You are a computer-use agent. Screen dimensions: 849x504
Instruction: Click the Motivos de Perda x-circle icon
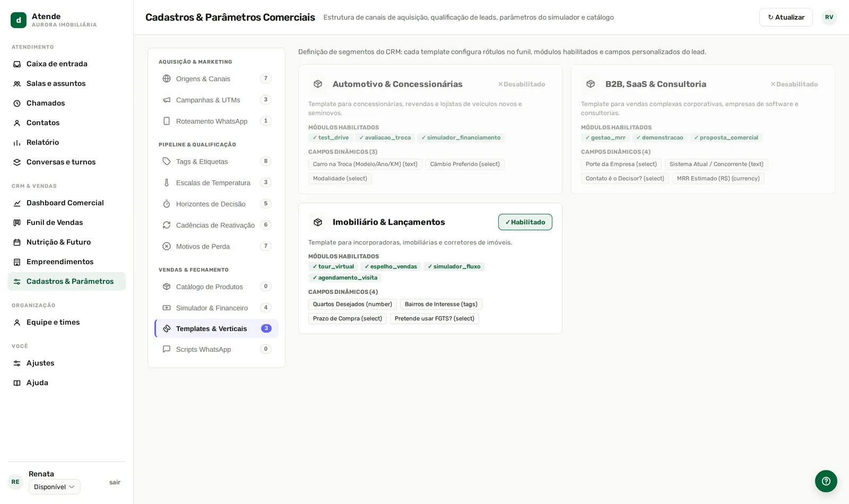coord(167,246)
